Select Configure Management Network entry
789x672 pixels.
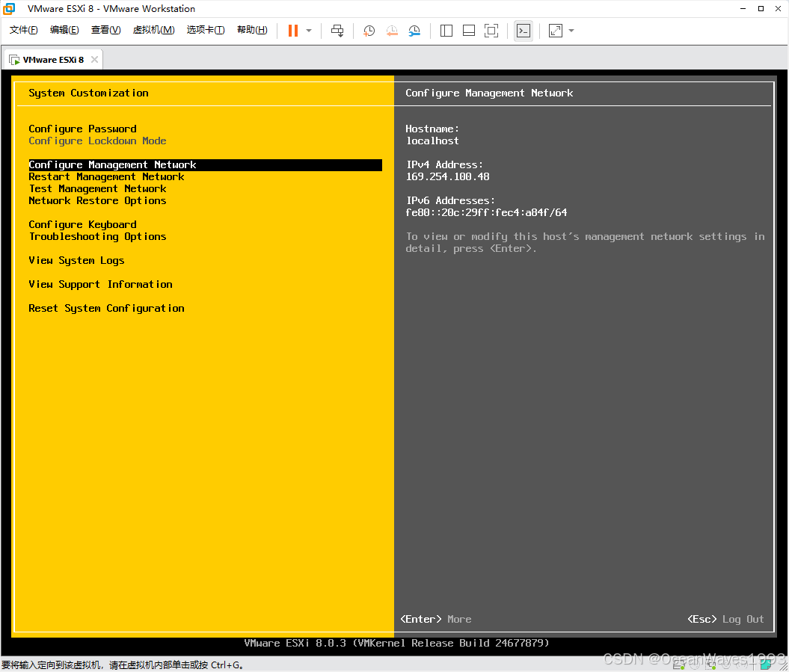206,165
